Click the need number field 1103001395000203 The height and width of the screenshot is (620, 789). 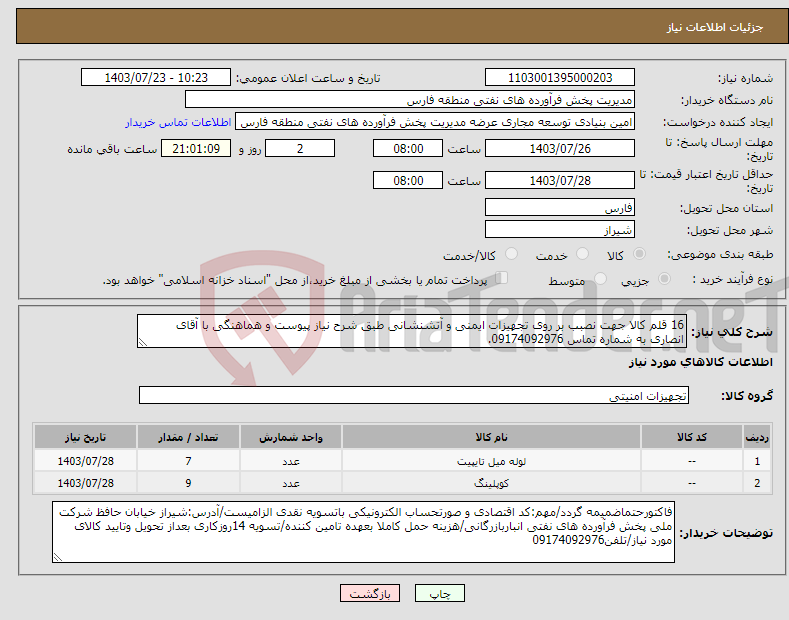point(560,78)
